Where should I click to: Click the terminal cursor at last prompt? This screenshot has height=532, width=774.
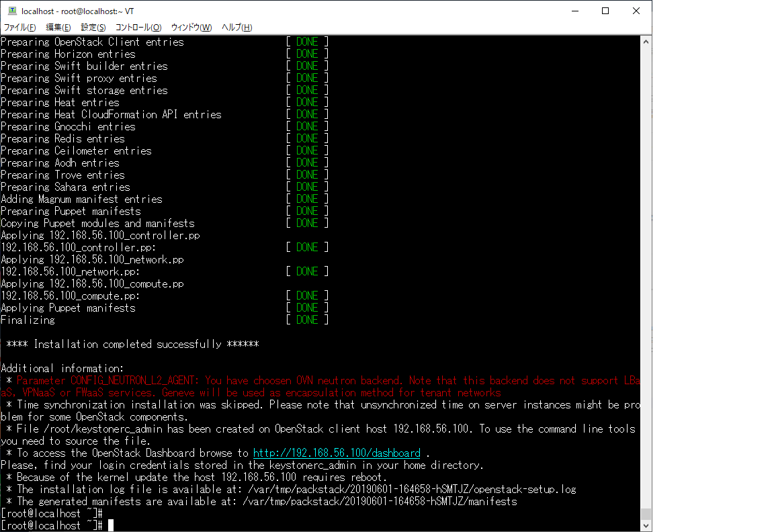click(111, 525)
